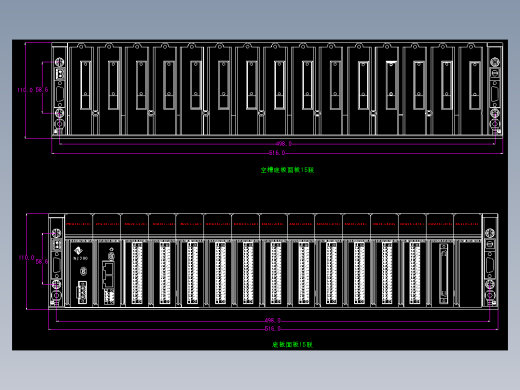Viewport: 520px width, 390px height.
Task: Select the 110.0 height dimension beside the populated rack
Action: [26, 258]
